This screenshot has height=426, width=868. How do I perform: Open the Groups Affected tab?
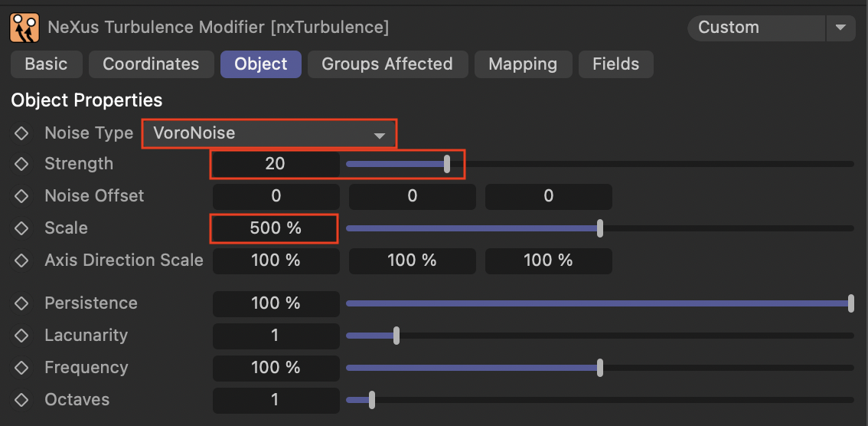point(387,64)
